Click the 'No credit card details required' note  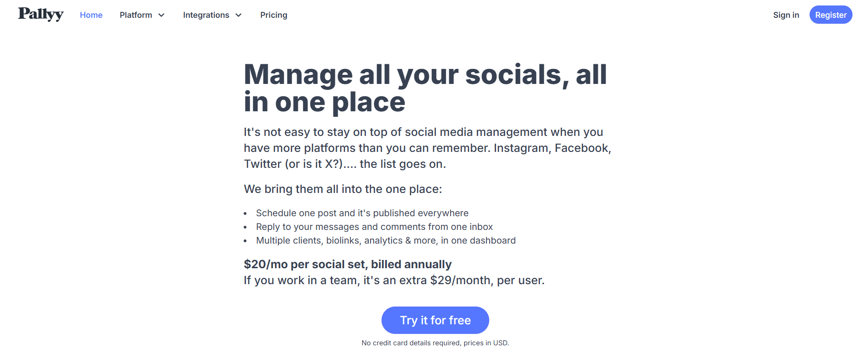coord(435,343)
